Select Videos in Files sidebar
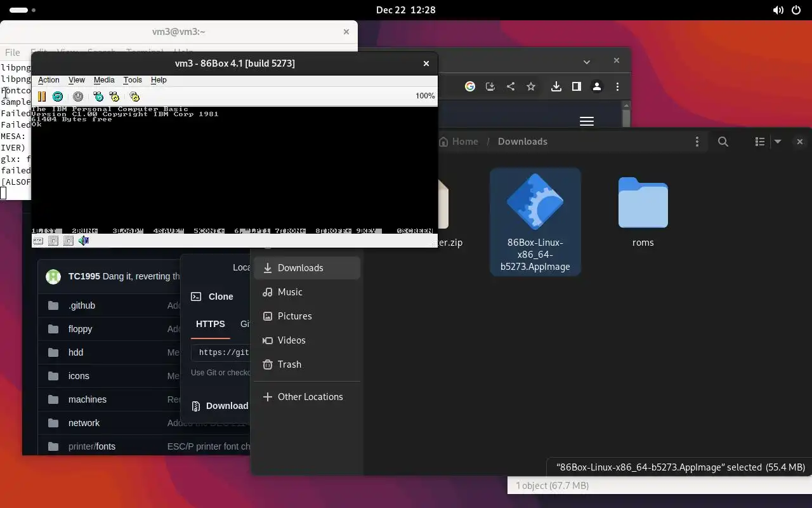The image size is (812, 508). coord(307,340)
